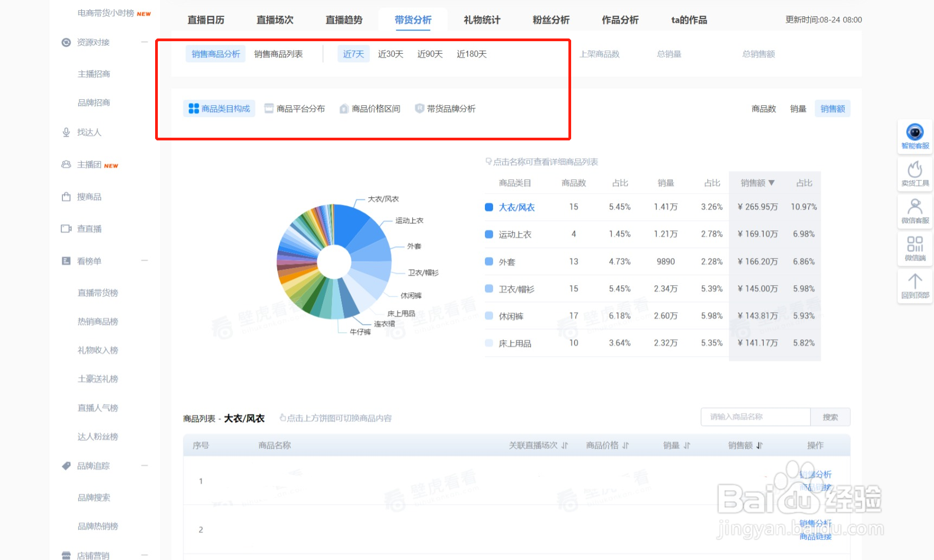Switch to the 礼物统计 tab

pos(481,20)
